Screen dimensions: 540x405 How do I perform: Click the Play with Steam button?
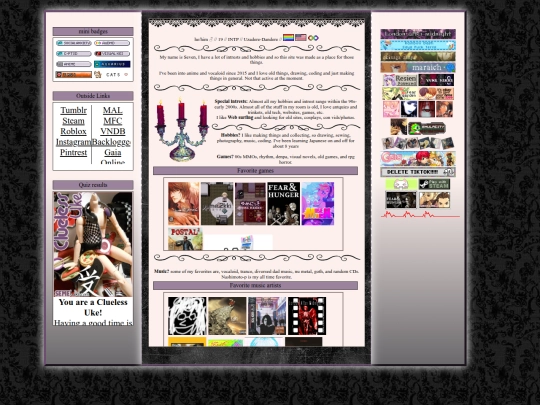point(434,184)
